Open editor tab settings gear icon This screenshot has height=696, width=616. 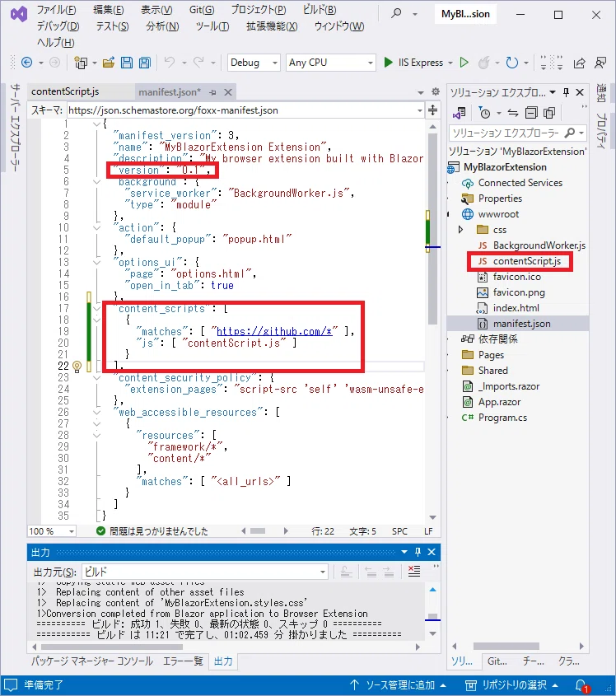[x=436, y=91]
